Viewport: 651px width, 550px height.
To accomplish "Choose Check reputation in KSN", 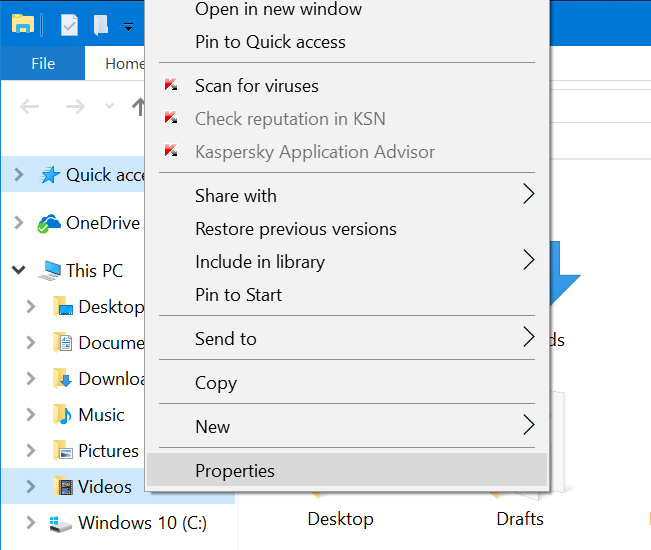I will [347, 119].
